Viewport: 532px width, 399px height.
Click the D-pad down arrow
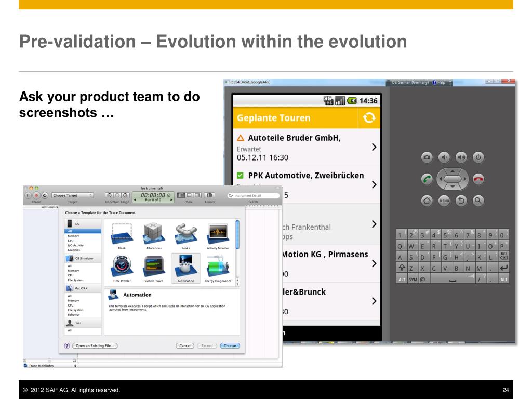tap(453, 187)
